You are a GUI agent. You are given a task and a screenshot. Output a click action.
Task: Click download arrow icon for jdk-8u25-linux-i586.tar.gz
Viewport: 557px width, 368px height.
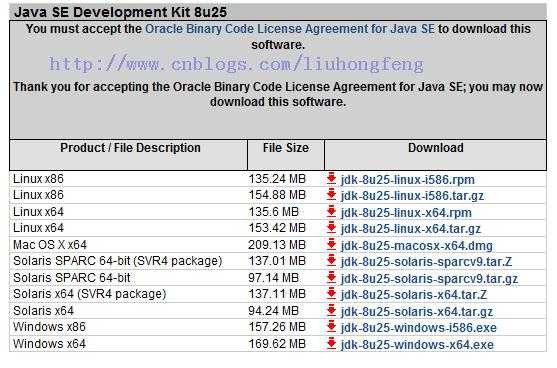click(331, 195)
